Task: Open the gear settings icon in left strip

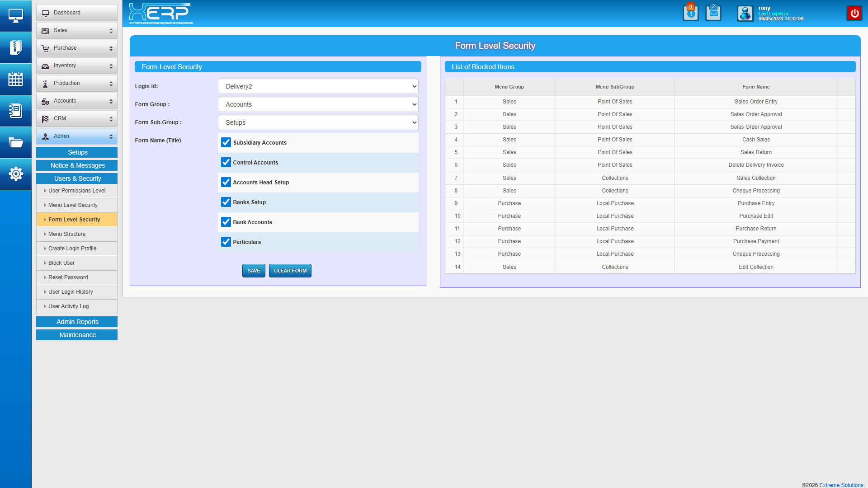Action: click(x=15, y=174)
